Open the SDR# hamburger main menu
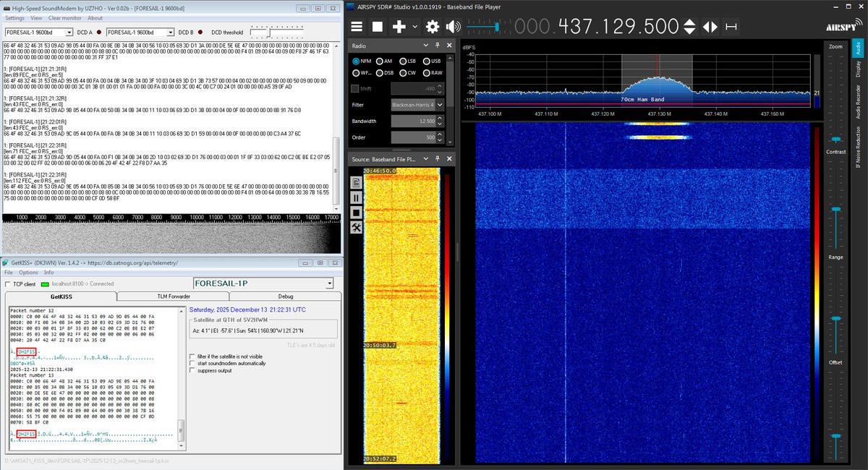The height and width of the screenshot is (470, 868). pos(357,27)
